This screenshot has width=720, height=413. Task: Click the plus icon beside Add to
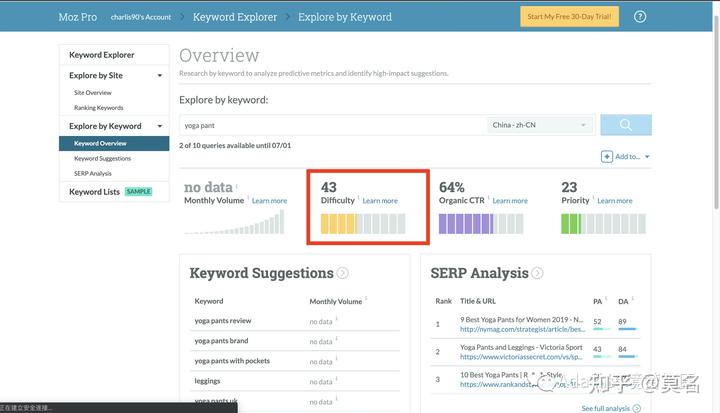(607, 156)
